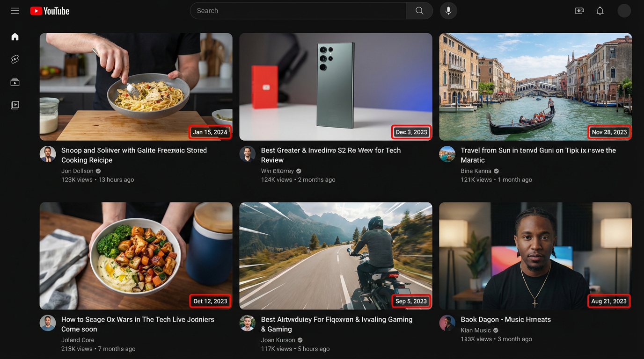
Task: Open Subscriptions from the sidebar
Action: click(x=15, y=82)
